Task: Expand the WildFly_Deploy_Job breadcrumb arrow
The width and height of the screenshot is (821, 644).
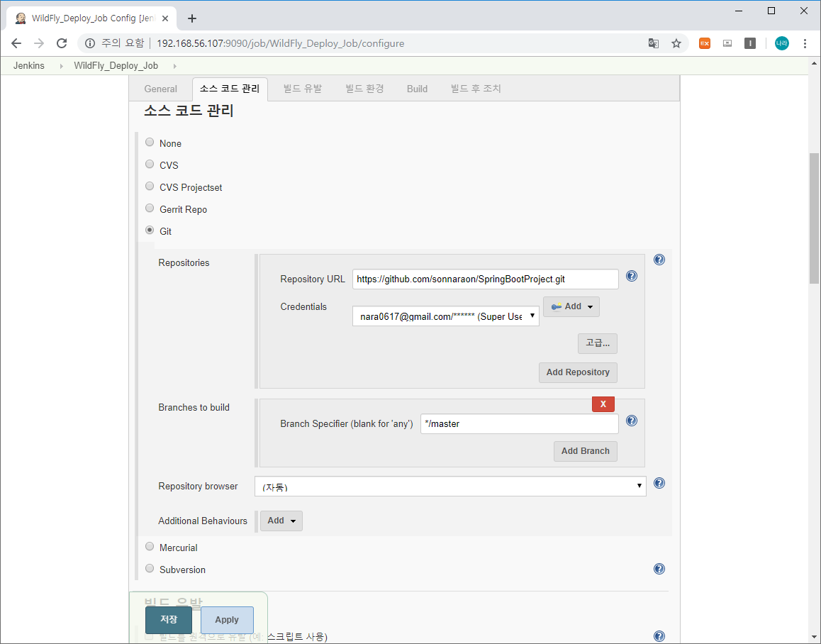Action: [x=174, y=66]
